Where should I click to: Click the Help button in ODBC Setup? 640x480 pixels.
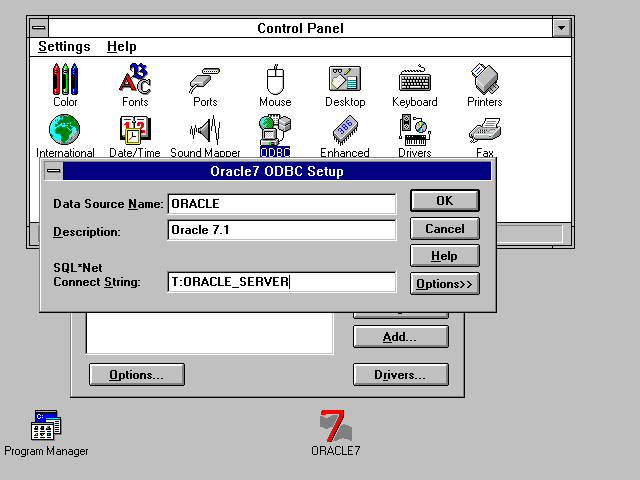pos(444,256)
